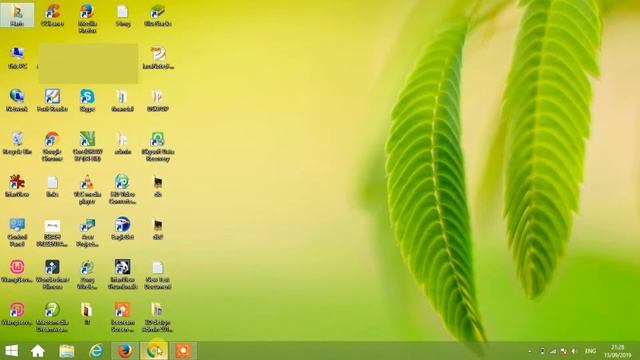Select the IrfanView Thumbnails panda icon
The image size is (640, 360).
(122, 274)
